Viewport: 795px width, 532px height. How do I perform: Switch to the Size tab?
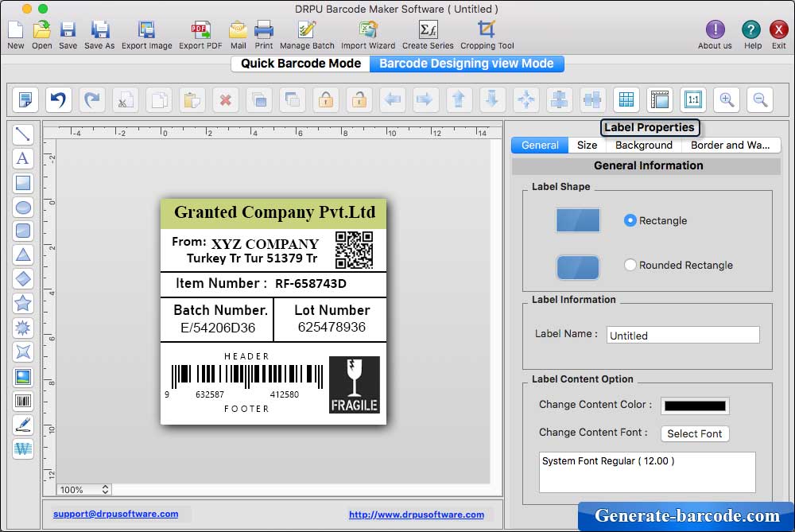588,145
